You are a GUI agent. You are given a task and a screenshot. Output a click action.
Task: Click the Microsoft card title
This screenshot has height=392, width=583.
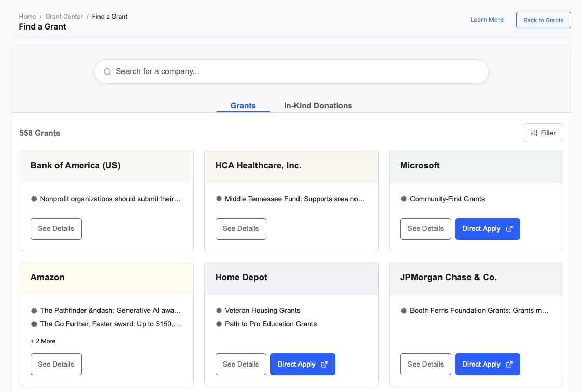point(420,165)
